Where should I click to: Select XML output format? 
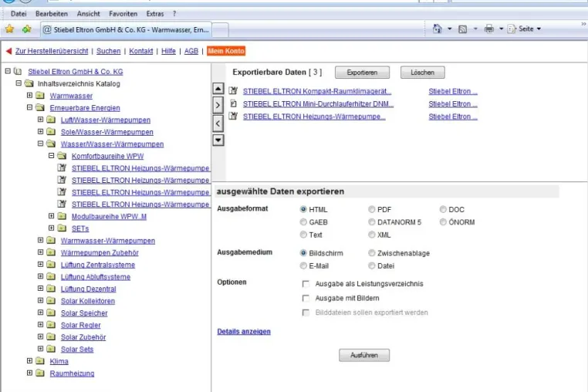coord(372,235)
